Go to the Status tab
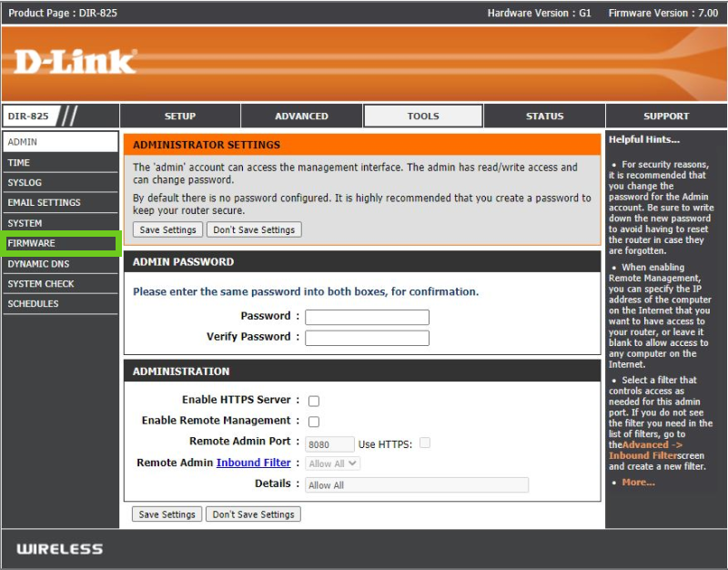The image size is (728, 570). click(544, 117)
